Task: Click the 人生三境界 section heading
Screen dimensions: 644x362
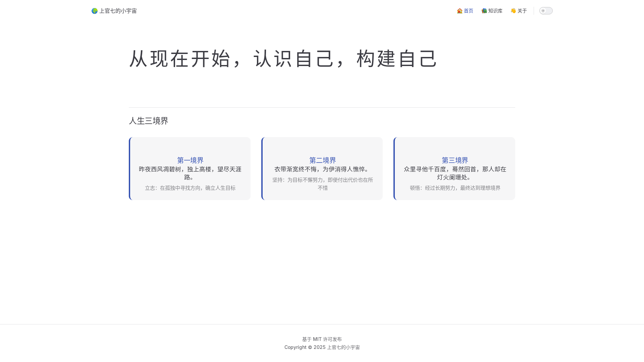Action: [149, 121]
